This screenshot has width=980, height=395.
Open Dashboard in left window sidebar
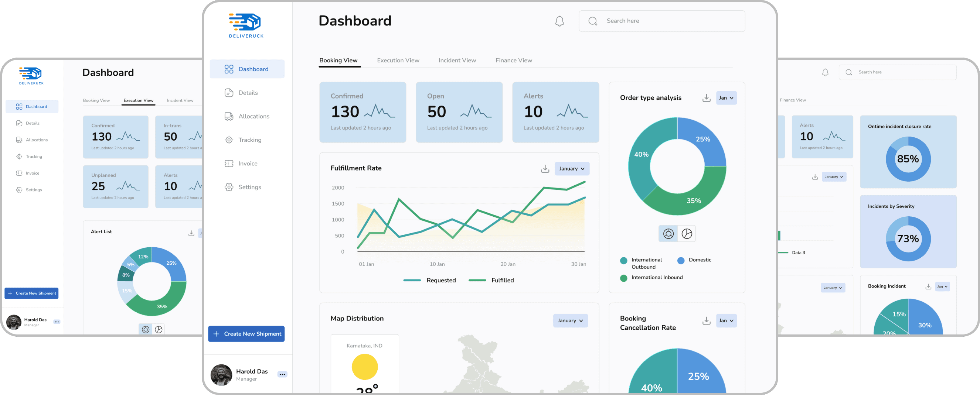32,106
